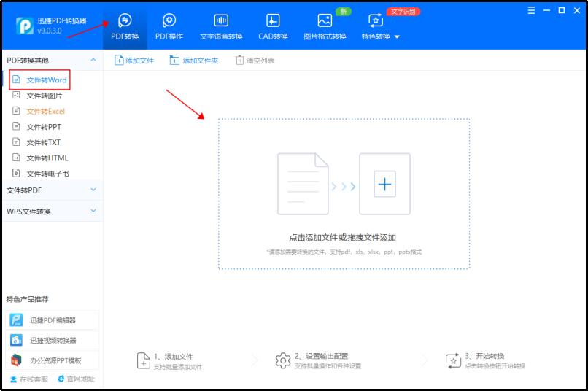Click the 文件转Excel file icon

[16, 111]
